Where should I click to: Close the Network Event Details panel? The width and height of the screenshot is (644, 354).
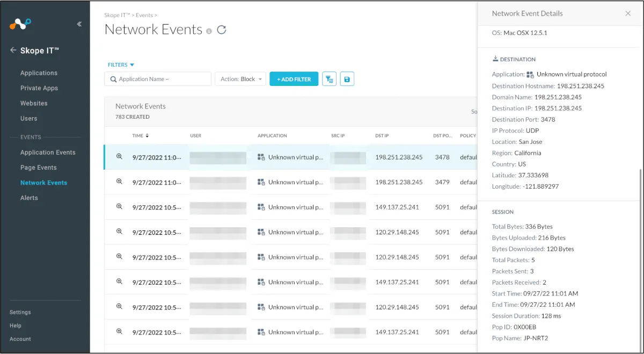click(628, 13)
